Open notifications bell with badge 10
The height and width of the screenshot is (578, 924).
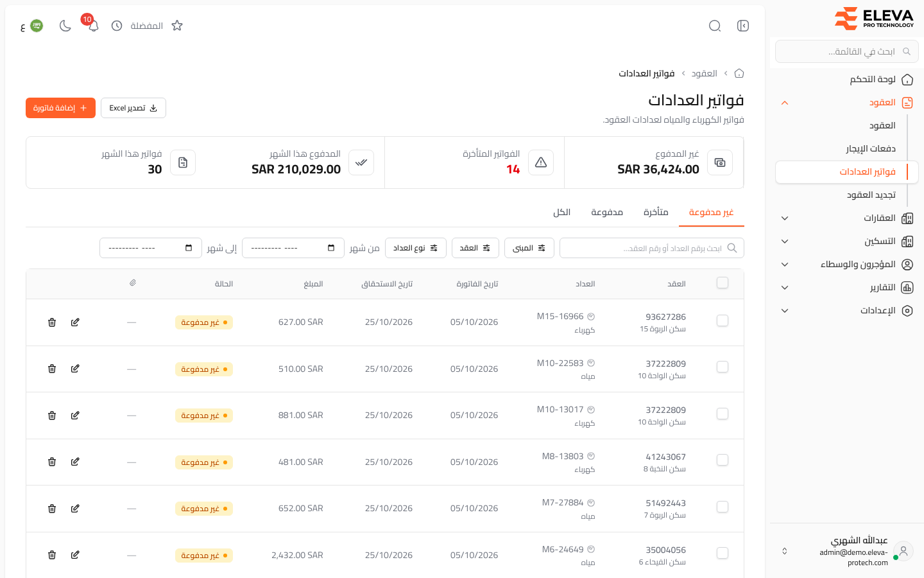[93, 26]
